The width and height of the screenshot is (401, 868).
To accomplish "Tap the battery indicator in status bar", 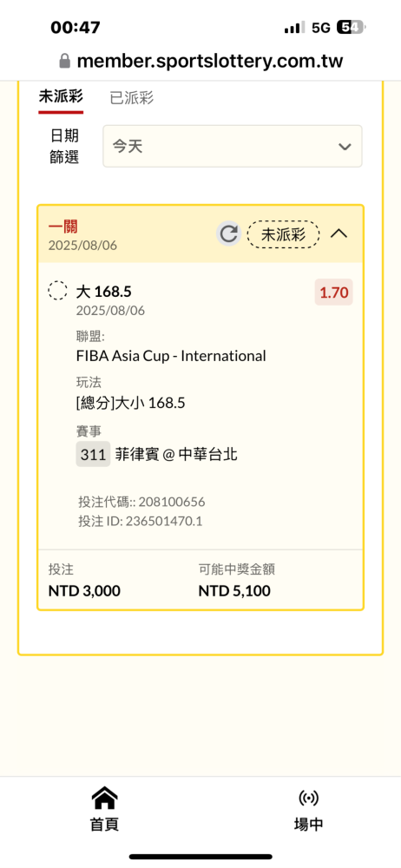I will coord(352,27).
